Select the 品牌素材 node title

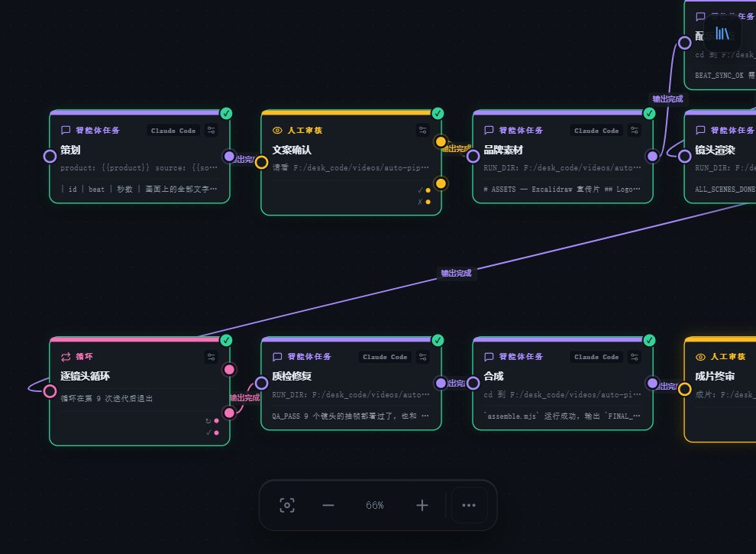503,150
